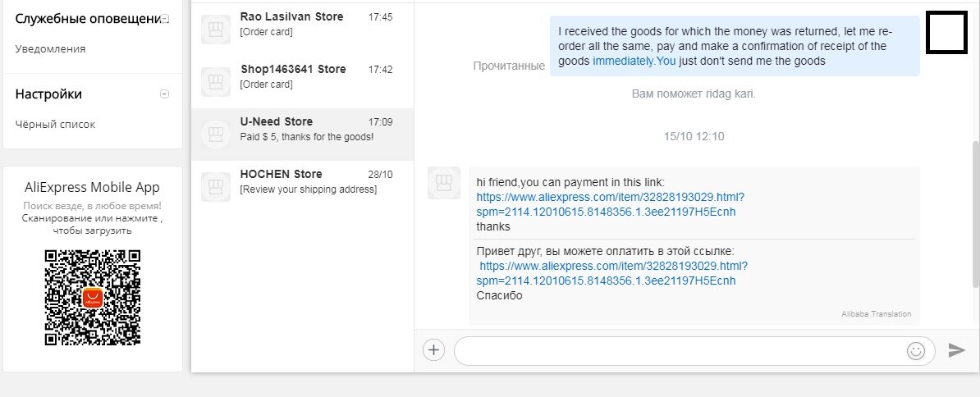Click the plus attachment icon
This screenshot has width=980, height=397.
(433, 350)
